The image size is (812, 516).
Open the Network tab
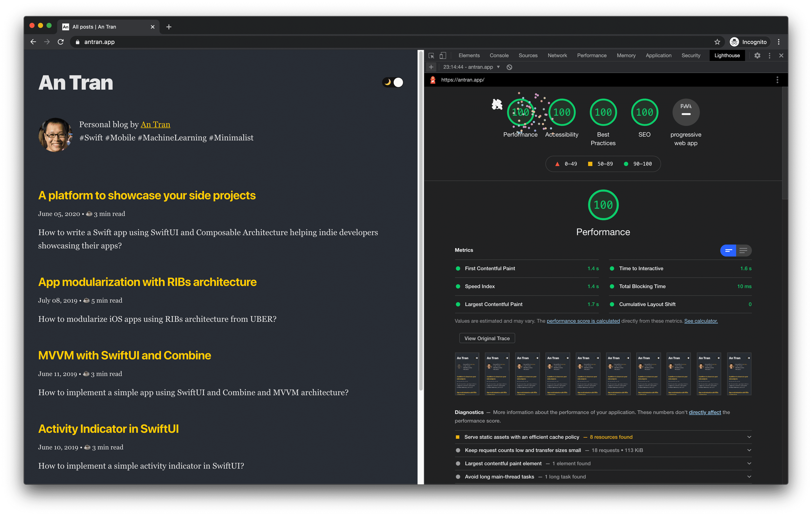click(x=557, y=55)
